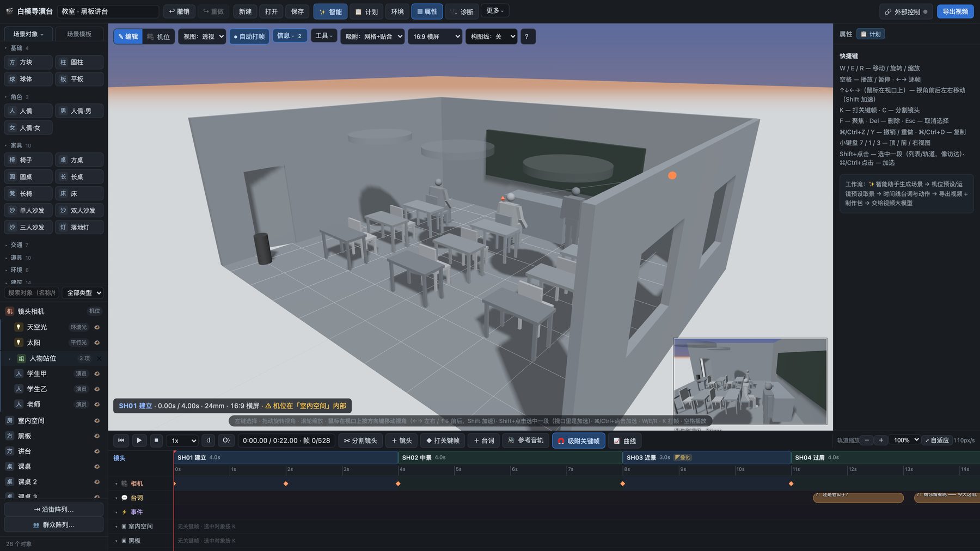
Task: Click the 保存 save button
Action: click(x=297, y=11)
